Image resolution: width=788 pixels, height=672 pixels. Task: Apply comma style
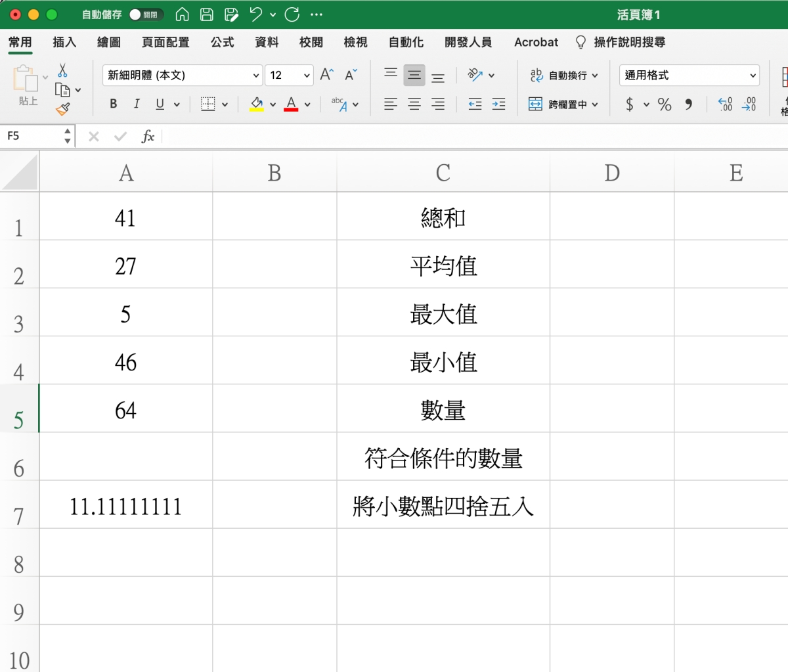[x=688, y=104]
